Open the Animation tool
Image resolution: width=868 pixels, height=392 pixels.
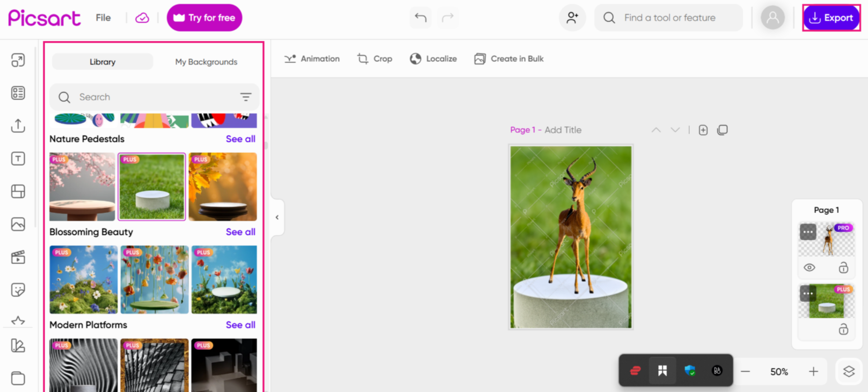pyautogui.click(x=312, y=59)
